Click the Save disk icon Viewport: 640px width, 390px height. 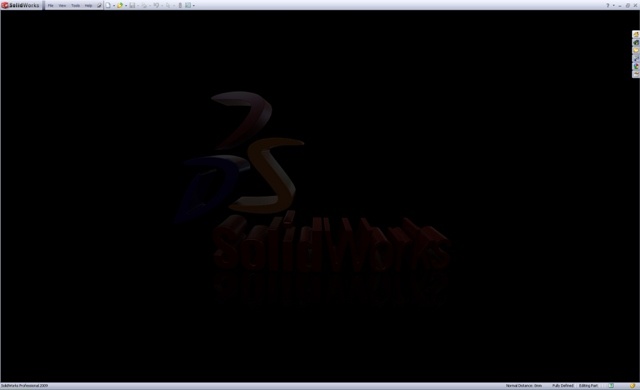[x=132, y=5]
